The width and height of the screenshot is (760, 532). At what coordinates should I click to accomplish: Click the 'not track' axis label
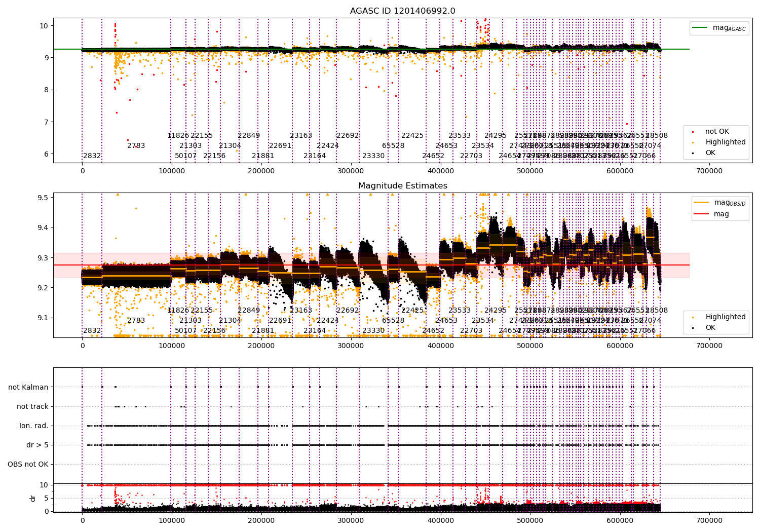(32, 406)
